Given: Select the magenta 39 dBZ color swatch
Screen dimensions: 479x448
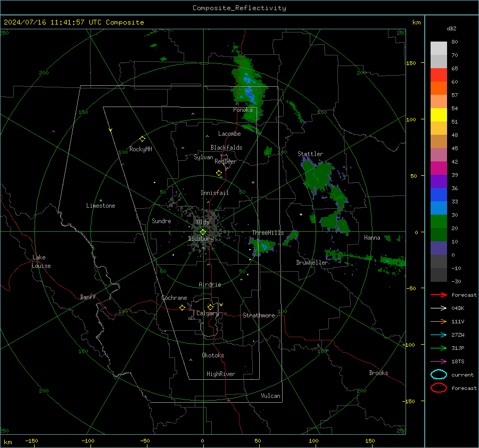Looking at the screenshot, I should [x=439, y=168].
